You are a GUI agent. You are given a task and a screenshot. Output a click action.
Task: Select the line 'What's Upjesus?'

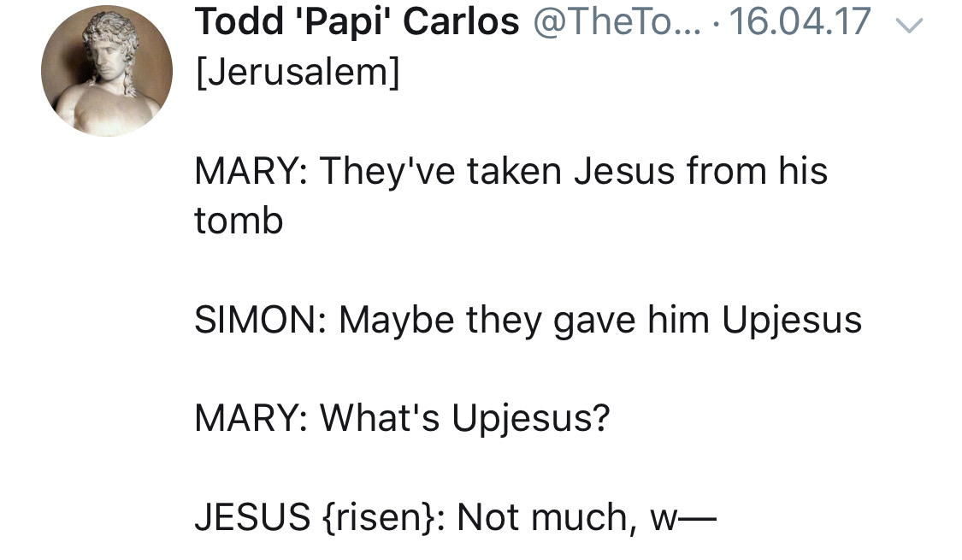tap(465, 419)
